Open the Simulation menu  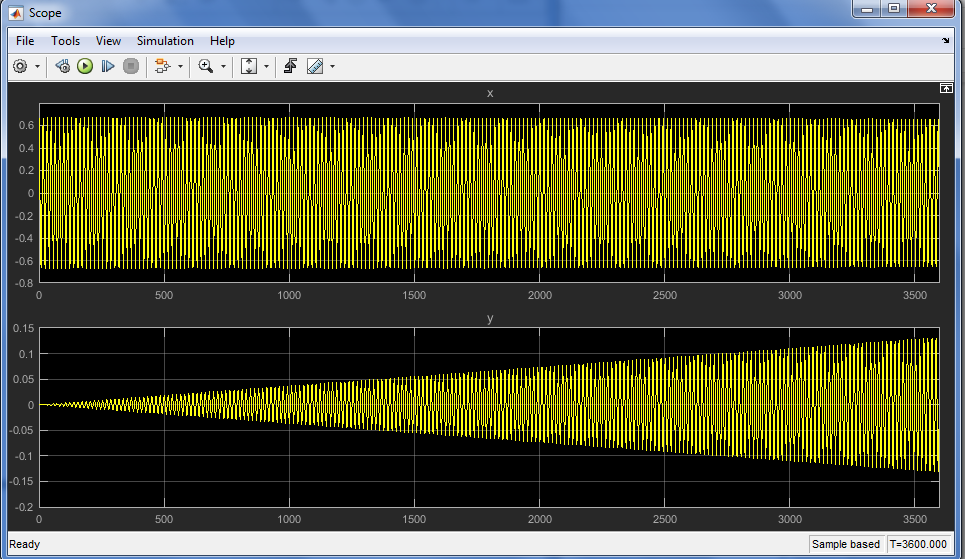pyautogui.click(x=165, y=41)
